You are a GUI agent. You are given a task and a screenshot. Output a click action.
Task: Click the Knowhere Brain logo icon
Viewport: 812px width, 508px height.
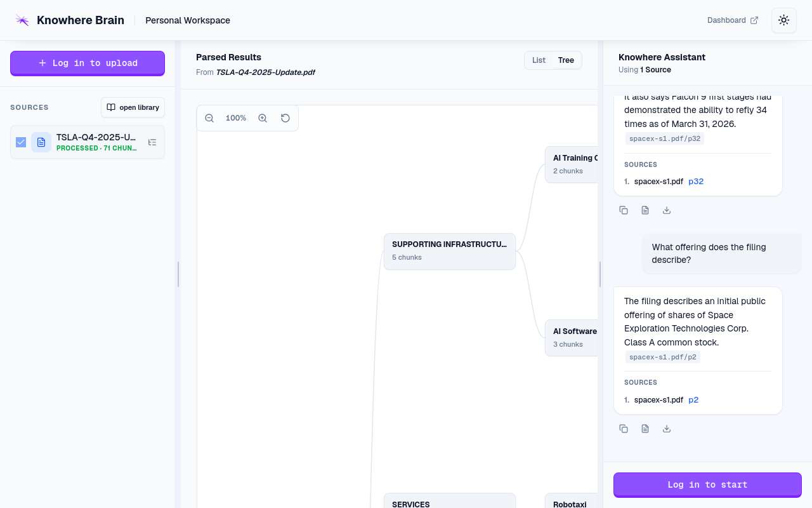pos(22,20)
